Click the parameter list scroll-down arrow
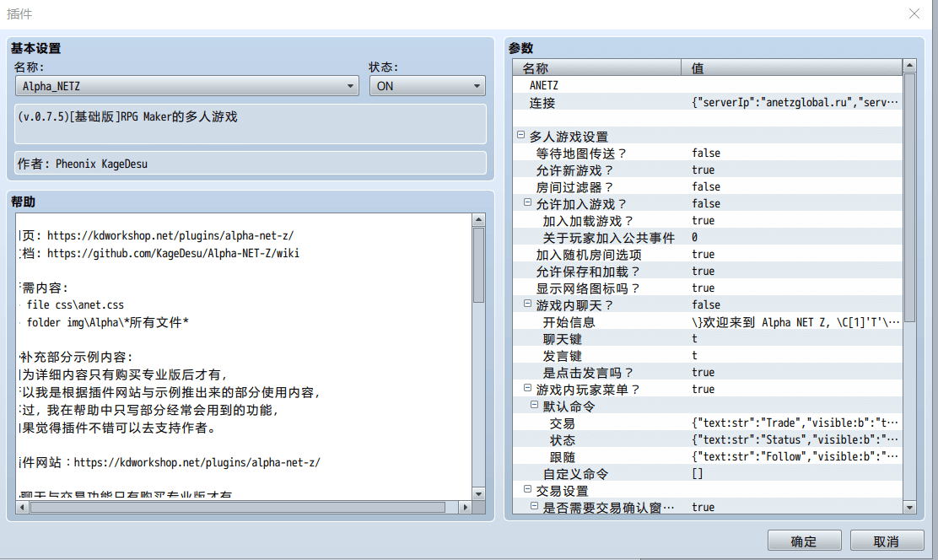938x560 pixels. point(909,508)
